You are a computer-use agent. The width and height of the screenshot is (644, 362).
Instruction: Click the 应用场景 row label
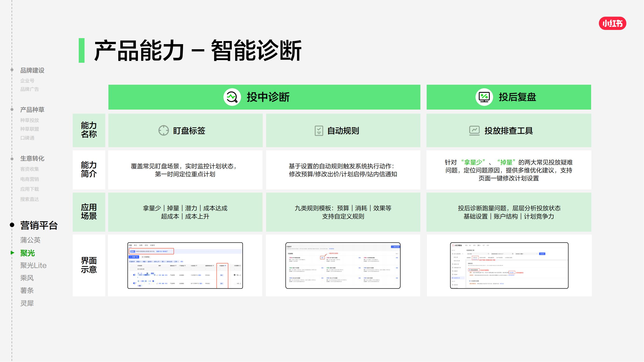click(x=89, y=212)
